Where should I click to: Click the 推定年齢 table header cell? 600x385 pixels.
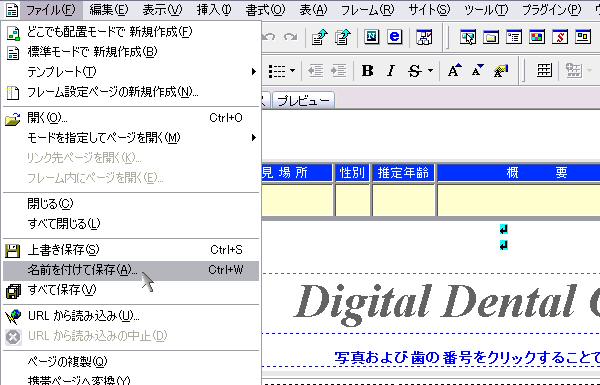(x=404, y=173)
